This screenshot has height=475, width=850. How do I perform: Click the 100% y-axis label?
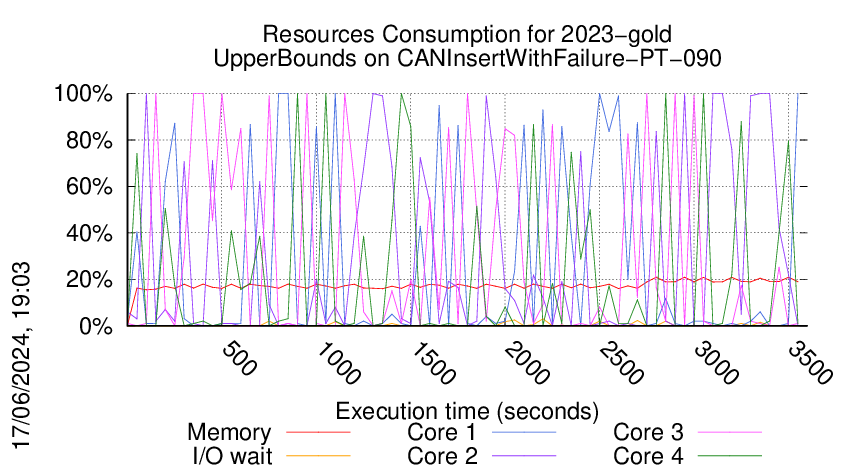point(83,93)
